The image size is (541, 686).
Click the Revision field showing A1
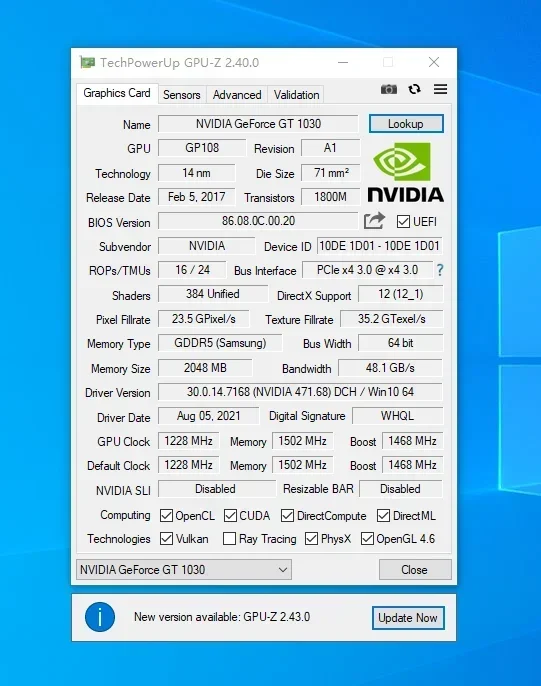pyautogui.click(x=331, y=148)
